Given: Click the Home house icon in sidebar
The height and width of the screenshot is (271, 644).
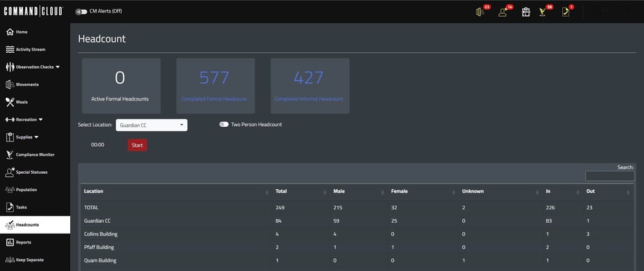Looking at the screenshot, I should pyautogui.click(x=10, y=32).
